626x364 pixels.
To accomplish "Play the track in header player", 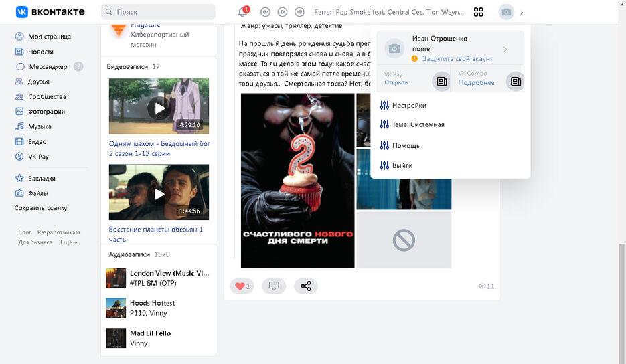I will tap(283, 12).
